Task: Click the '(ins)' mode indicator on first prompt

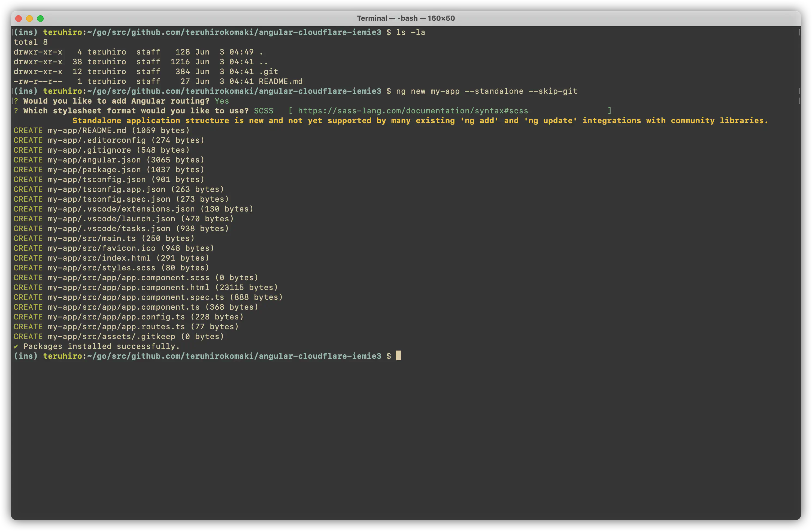Action: point(26,32)
